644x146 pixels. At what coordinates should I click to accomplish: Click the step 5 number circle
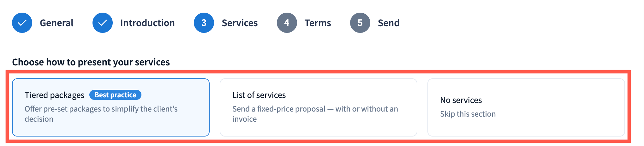click(x=360, y=23)
